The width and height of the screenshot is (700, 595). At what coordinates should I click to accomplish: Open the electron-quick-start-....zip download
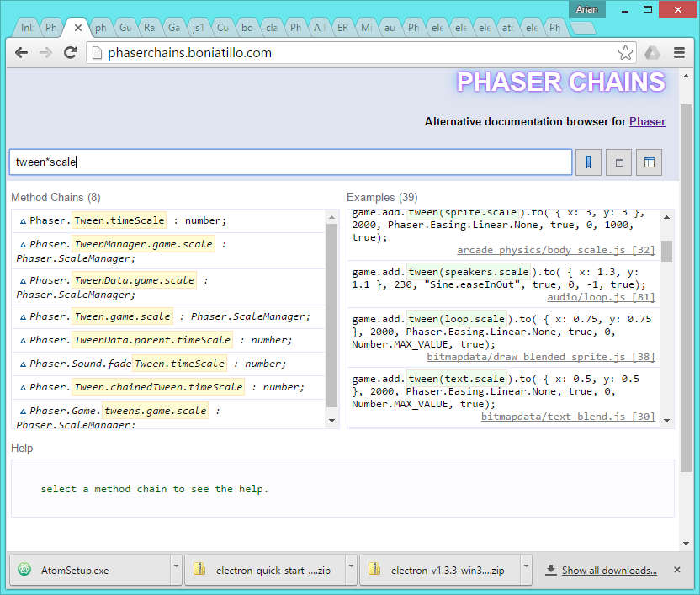point(266,570)
